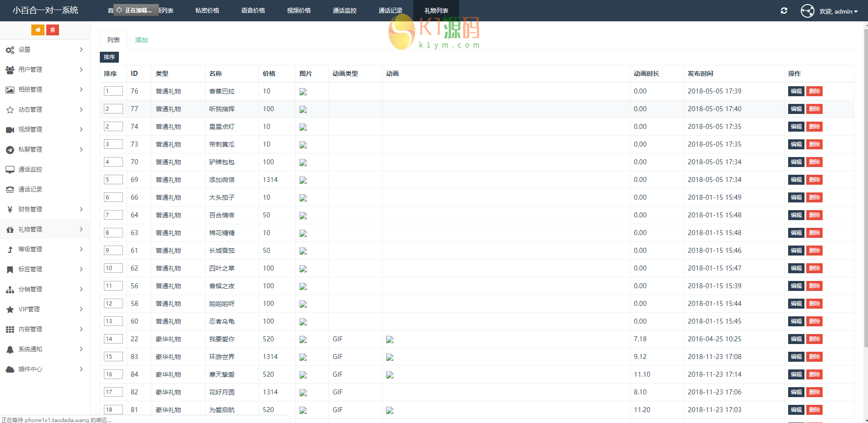Click the bell icon for 系统通知
The height and width of the screenshot is (423, 868).
(10, 349)
